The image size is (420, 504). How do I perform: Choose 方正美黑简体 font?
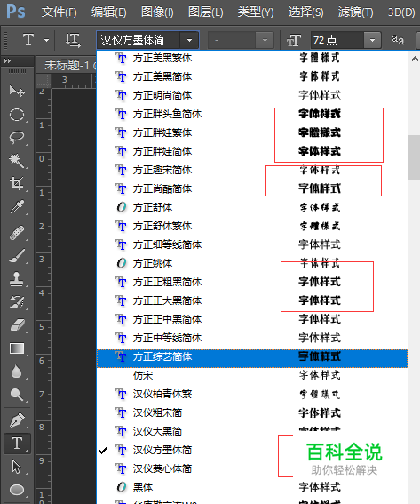252,76
